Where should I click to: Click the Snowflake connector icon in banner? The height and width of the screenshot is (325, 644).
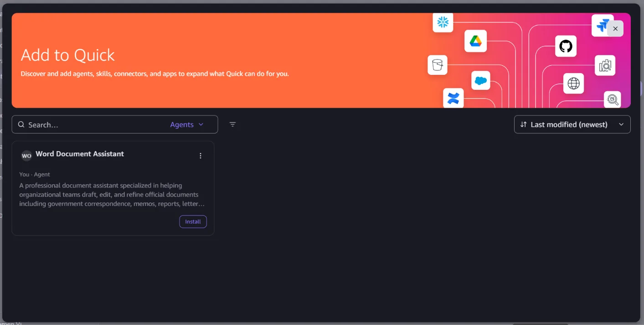click(443, 22)
